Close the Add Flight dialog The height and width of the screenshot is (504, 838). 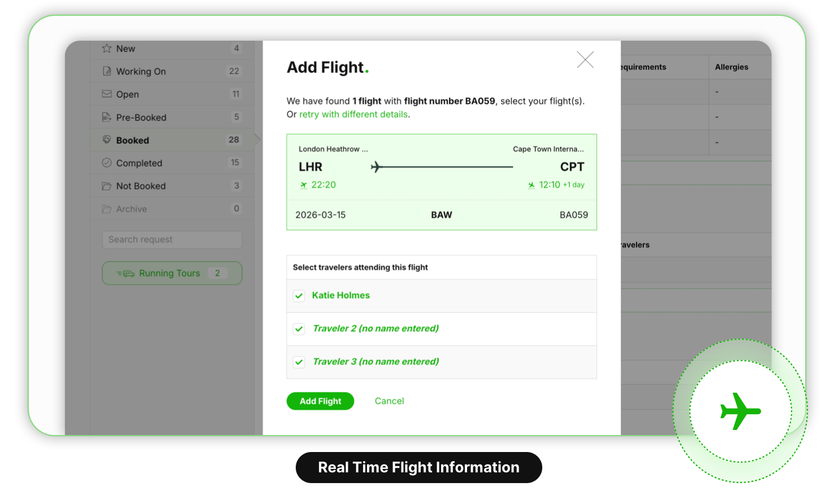(x=585, y=59)
